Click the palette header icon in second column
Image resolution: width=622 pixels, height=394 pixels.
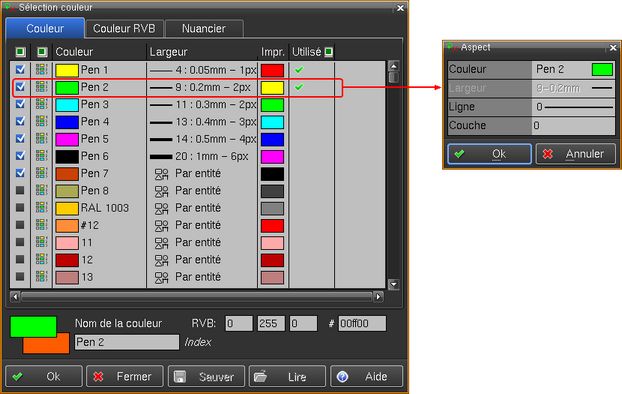42,52
